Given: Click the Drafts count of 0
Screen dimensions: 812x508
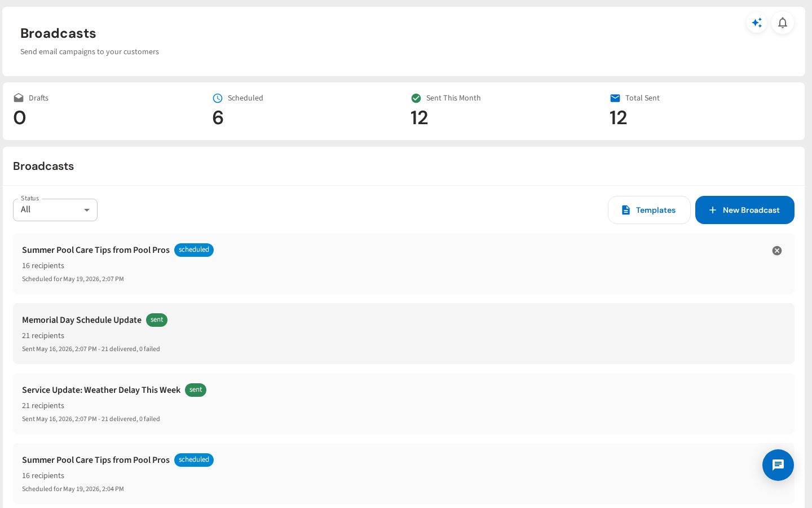Looking at the screenshot, I should pyautogui.click(x=20, y=118).
